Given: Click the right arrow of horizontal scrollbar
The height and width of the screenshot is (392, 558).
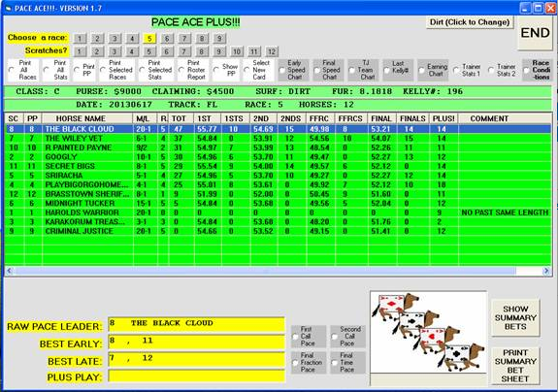Looking at the screenshot, I should click(546, 271).
